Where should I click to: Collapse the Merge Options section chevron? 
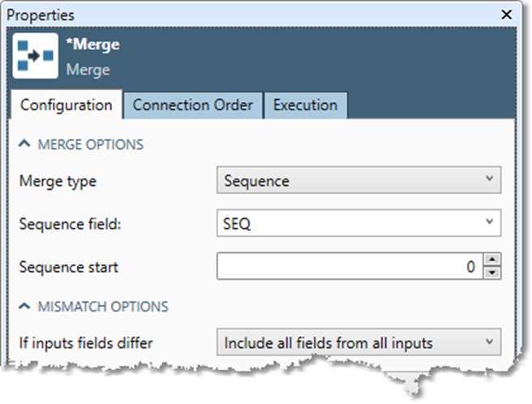[24, 144]
